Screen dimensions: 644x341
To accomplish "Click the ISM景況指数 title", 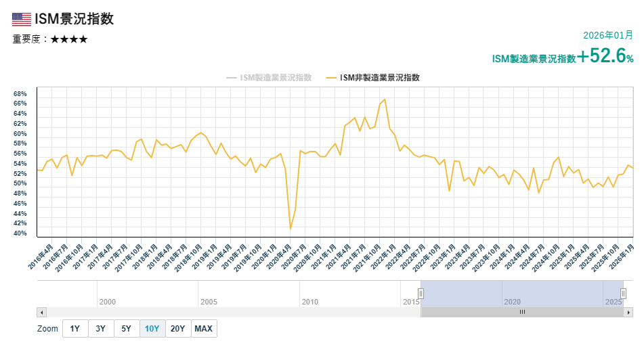I will 74,19.
